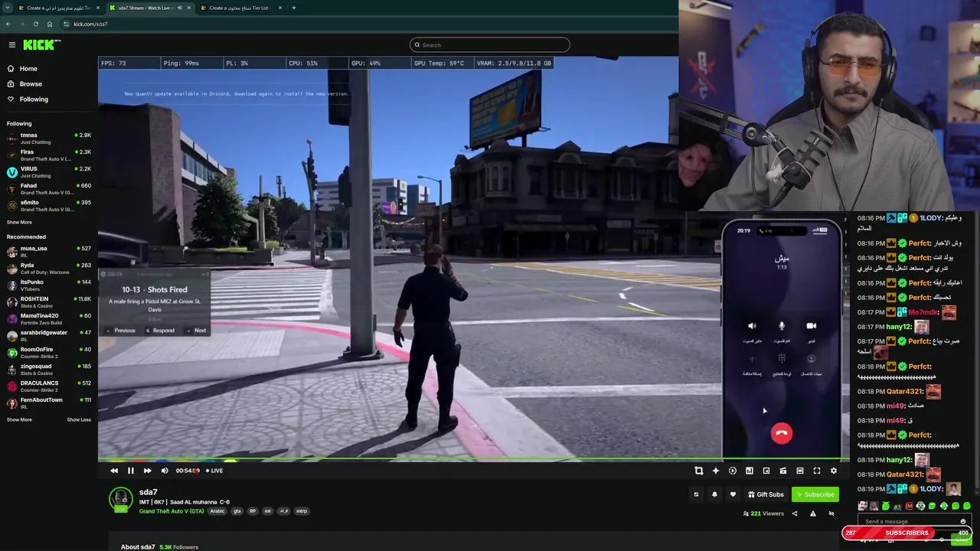
Task: Click the sparkle icon in player controls
Action: click(716, 471)
